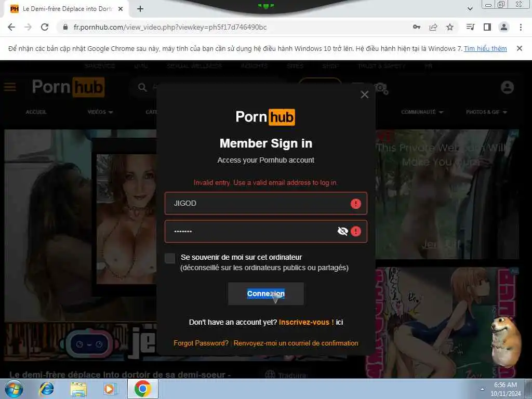The width and height of the screenshot is (532, 399).
Task: Expand the COMMUNAUTÉ dropdown menu
Action: [x=422, y=112]
